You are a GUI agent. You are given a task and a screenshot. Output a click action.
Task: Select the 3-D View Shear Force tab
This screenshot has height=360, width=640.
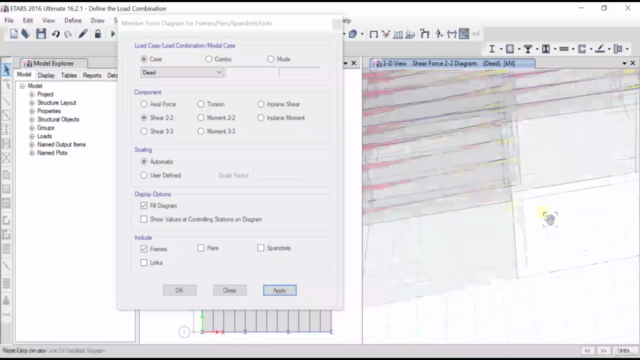click(452, 64)
